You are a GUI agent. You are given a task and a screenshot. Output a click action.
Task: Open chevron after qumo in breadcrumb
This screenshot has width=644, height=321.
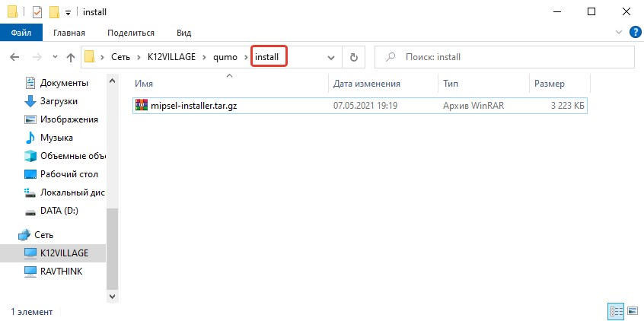246,57
